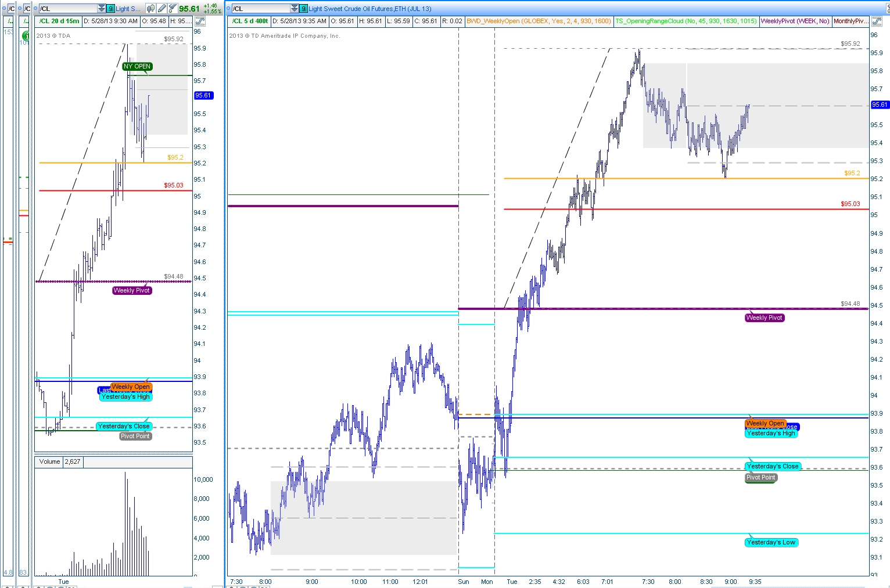890x588 pixels.
Task: Click the $95.03 red level label on right chart
Action: click(850, 204)
